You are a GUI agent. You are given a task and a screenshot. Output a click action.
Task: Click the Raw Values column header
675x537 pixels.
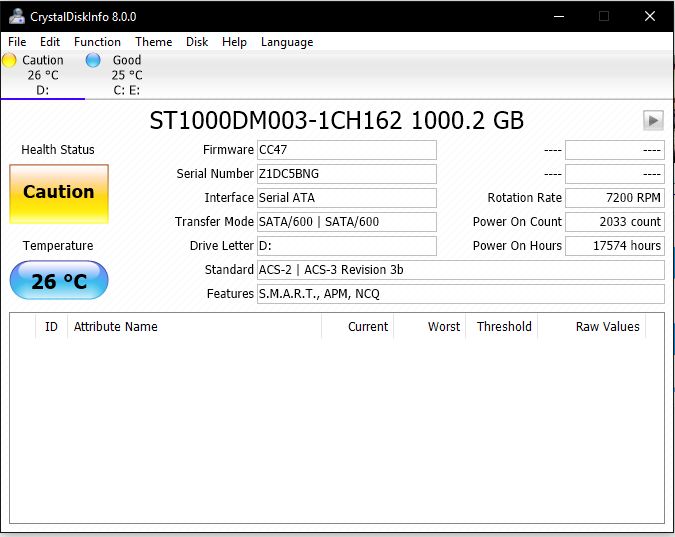591,327
